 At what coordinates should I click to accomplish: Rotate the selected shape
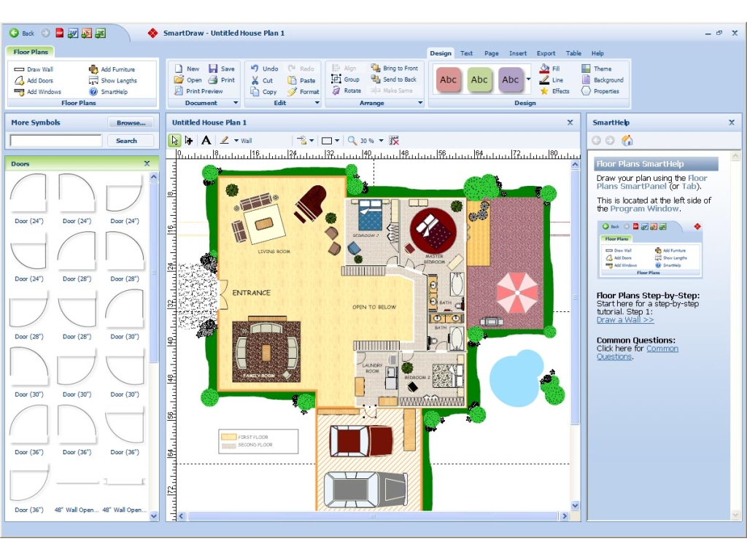347,90
